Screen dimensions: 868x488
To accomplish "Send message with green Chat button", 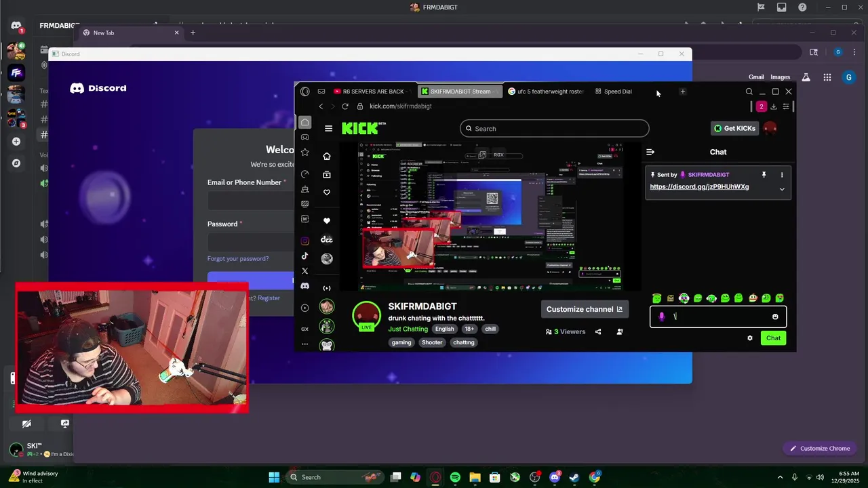I will click(773, 338).
